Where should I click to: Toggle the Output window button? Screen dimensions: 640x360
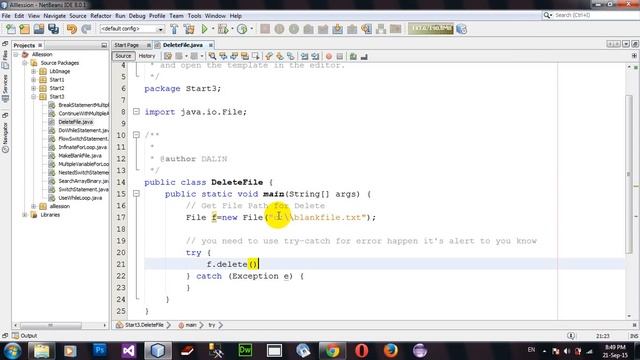(x=25, y=336)
